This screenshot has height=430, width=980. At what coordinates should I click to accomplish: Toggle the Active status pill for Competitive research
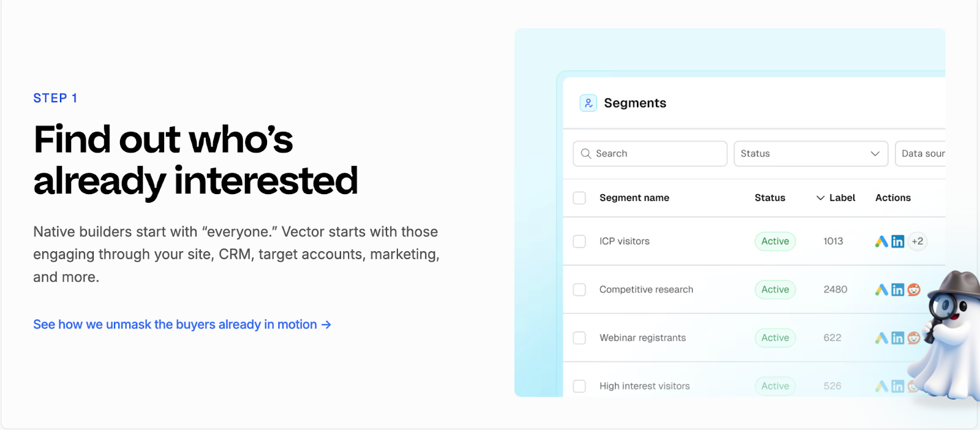pyautogui.click(x=774, y=289)
